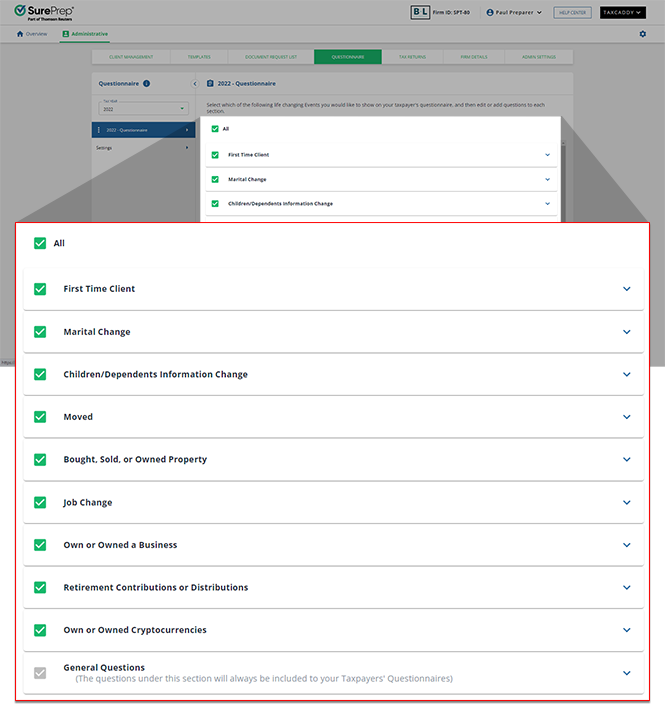Screen dimensions: 665x707
Task: Uncheck the Moved checkbox
Action: [x=40, y=417]
